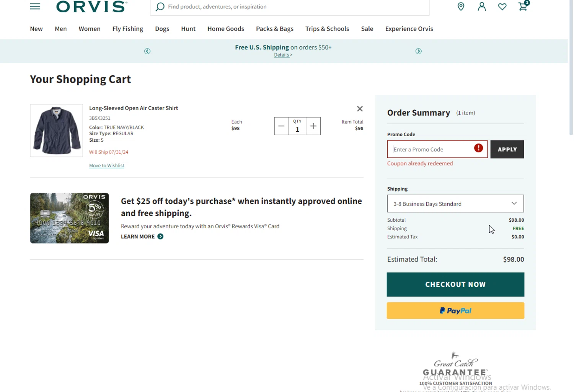Click the Get $25 off promotion headline
Viewport: 574px width, 392px height.
pos(241,207)
